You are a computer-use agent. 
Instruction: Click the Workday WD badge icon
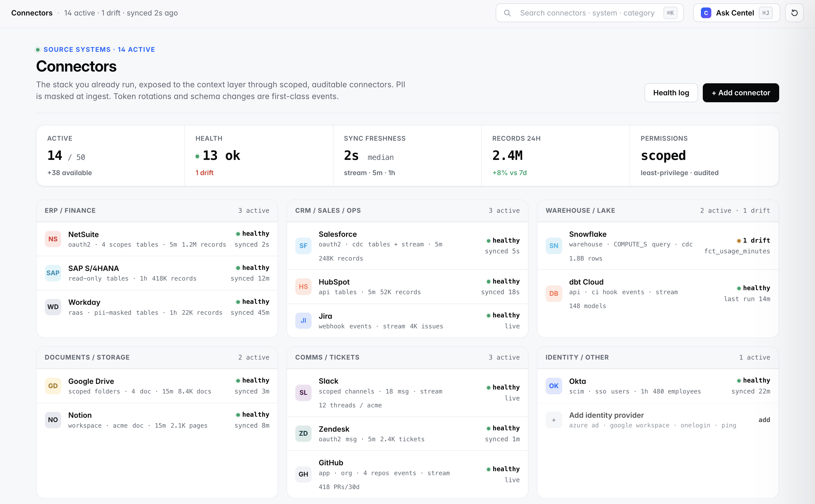point(53,307)
